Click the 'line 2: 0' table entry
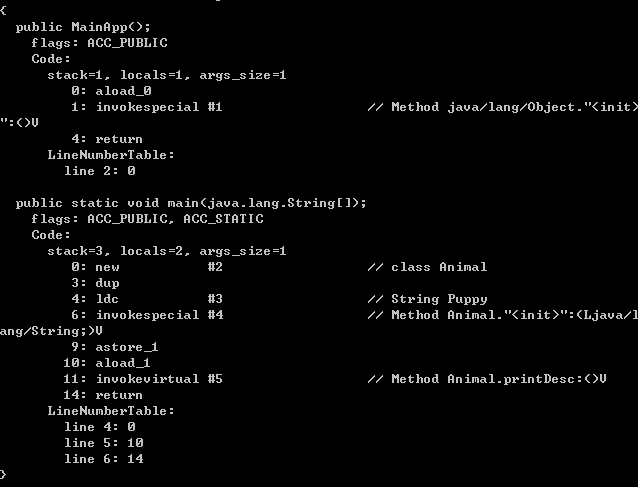 (99, 171)
